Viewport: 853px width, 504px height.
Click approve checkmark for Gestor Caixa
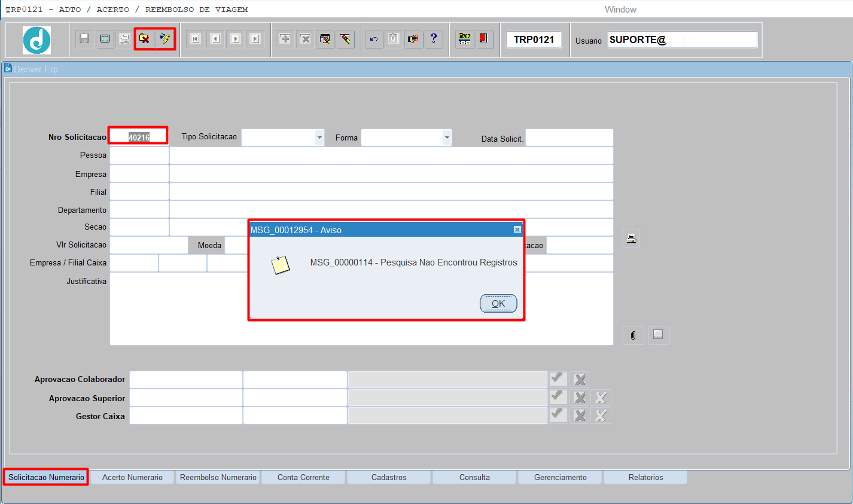pos(558,415)
